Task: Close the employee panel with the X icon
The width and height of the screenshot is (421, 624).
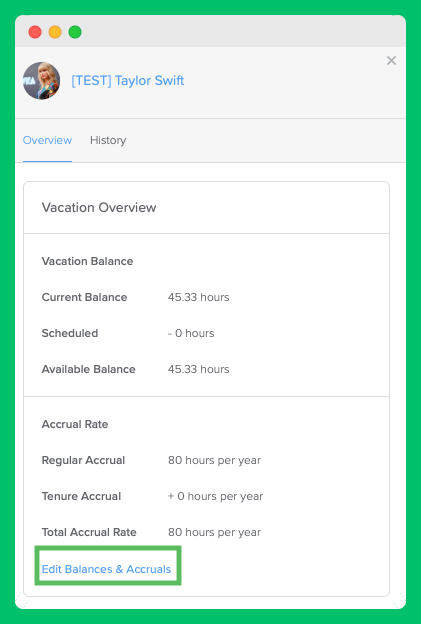Action: 391,60
